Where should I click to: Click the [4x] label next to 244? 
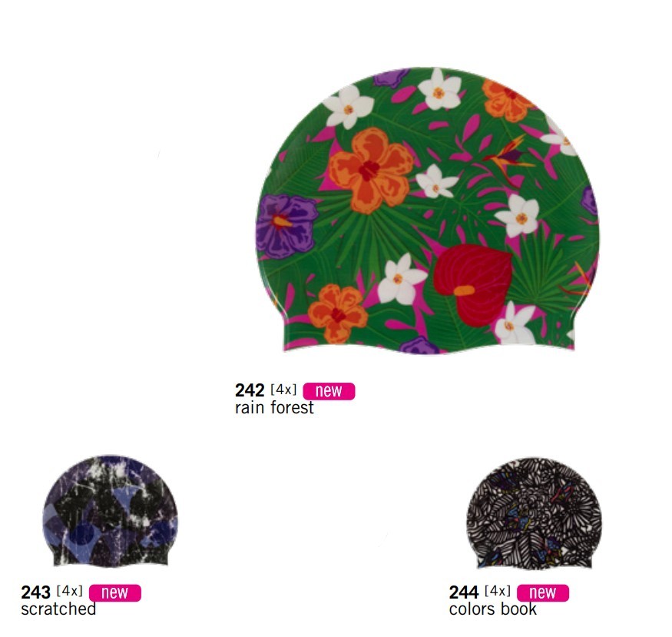pos(497,591)
